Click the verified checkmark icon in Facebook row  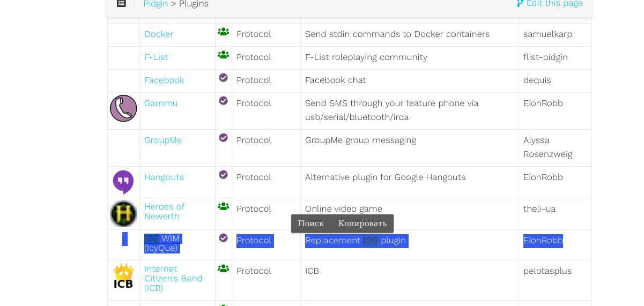[x=224, y=78]
